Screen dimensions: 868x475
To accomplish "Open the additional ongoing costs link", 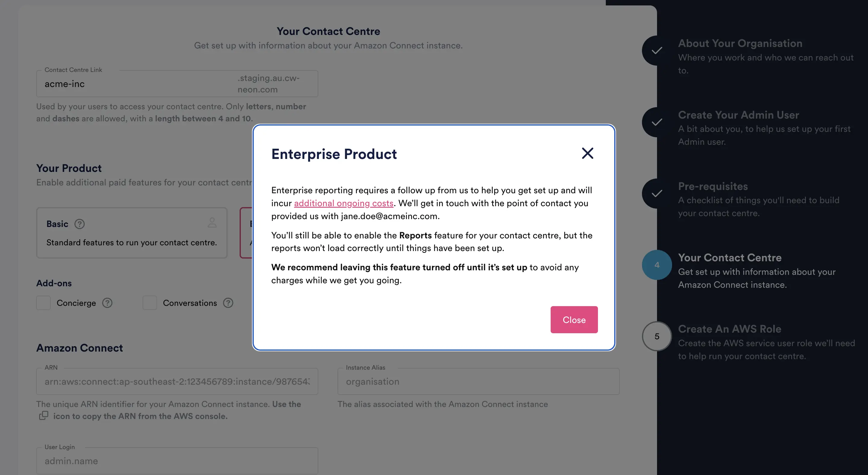I will tap(343, 203).
